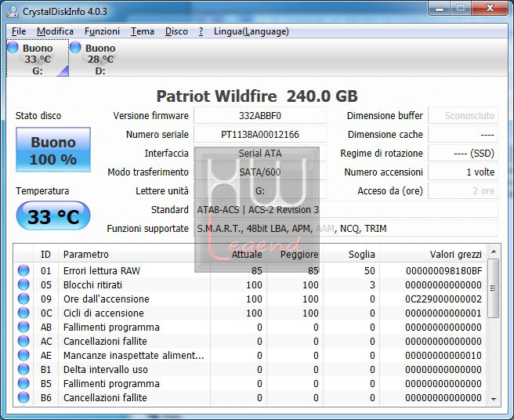The height and width of the screenshot is (420, 514).
Task: Click the Parametro column header
Action: pyautogui.click(x=135, y=255)
